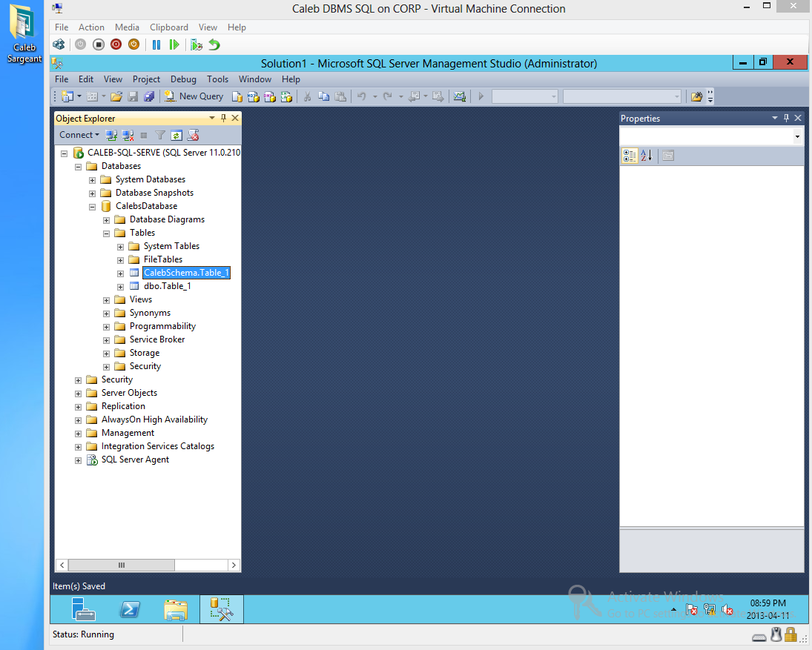The width and height of the screenshot is (812, 650).
Task: Open the SSMS Debug menu
Action: coord(183,79)
